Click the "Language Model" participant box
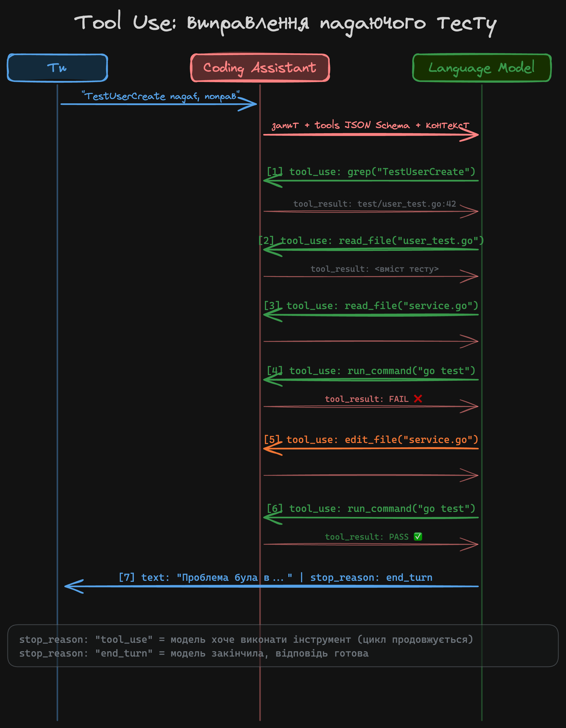Viewport: 566px width, 728px height. [481, 68]
